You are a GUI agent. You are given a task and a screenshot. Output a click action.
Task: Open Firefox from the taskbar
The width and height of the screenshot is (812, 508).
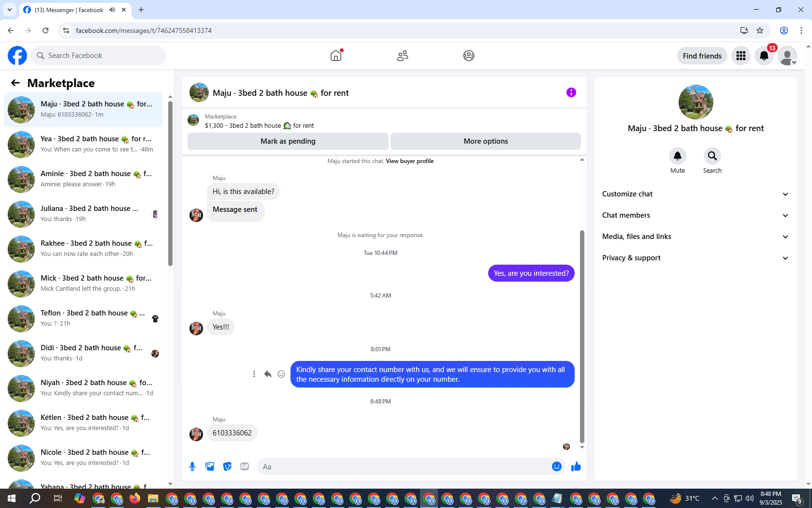pyautogui.click(x=135, y=498)
